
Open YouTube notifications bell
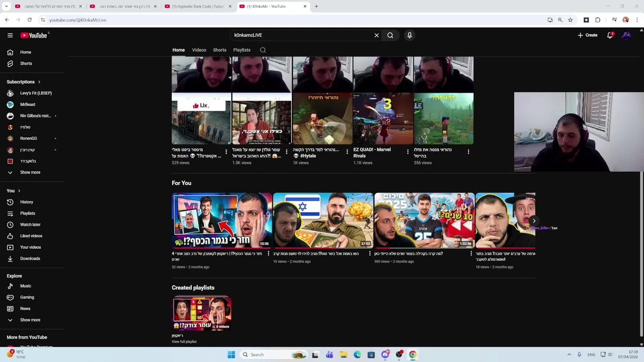point(610,35)
